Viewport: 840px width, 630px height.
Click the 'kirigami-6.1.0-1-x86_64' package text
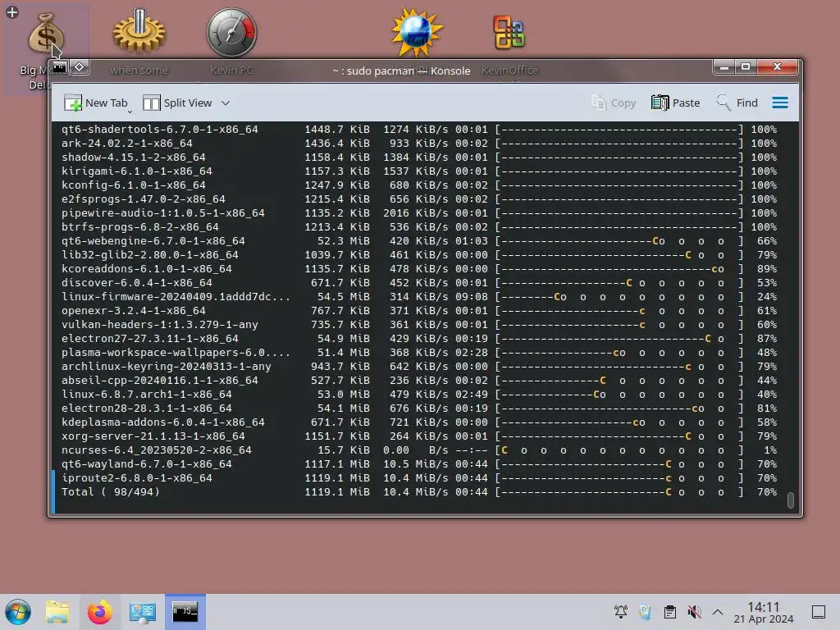pyautogui.click(x=137, y=171)
